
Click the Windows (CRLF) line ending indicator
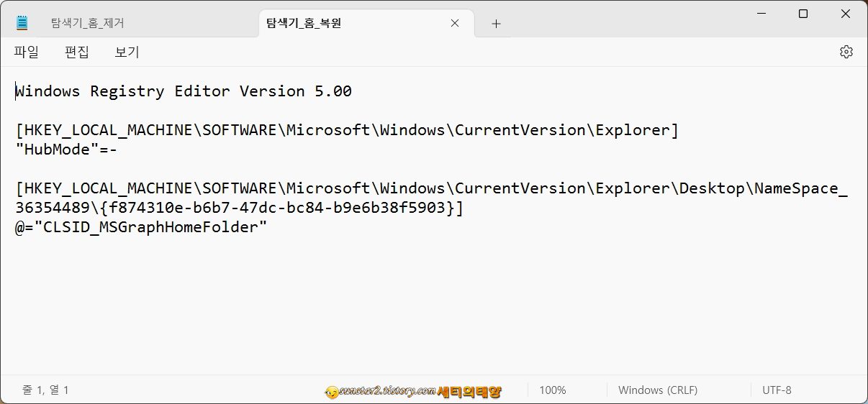658,390
